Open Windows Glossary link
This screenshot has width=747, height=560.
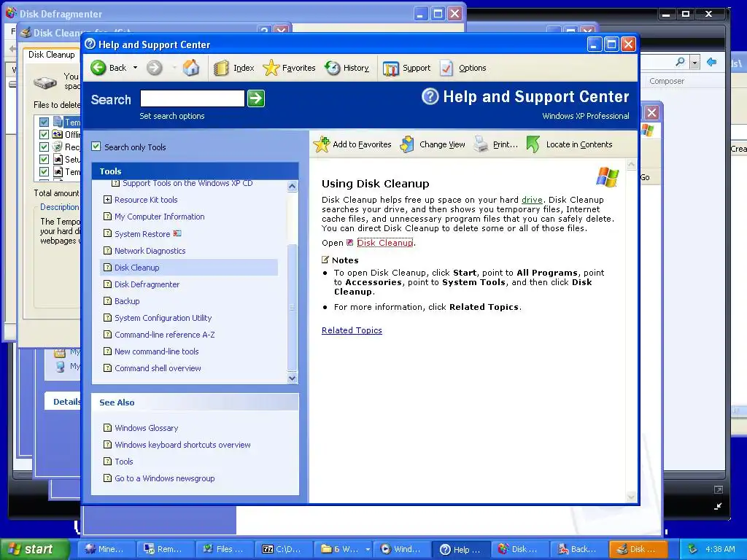click(x=146, y=428)
